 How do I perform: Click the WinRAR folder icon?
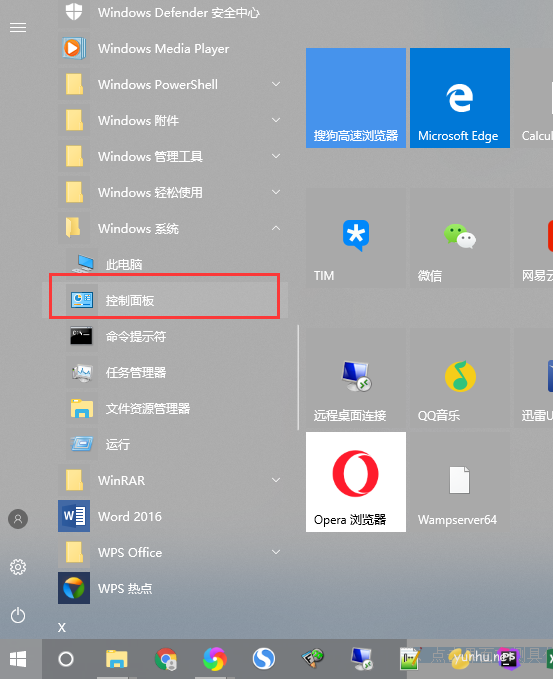point(74,480)
